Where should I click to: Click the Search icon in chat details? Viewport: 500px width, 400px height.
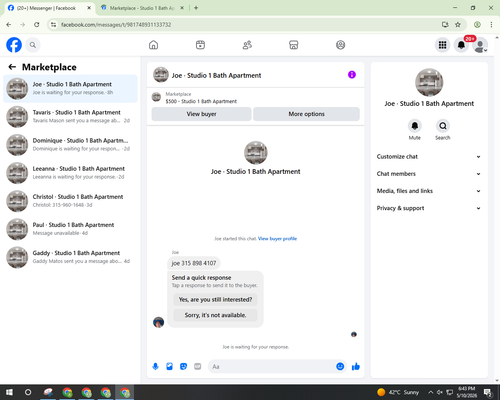click(x=443, y=126)
